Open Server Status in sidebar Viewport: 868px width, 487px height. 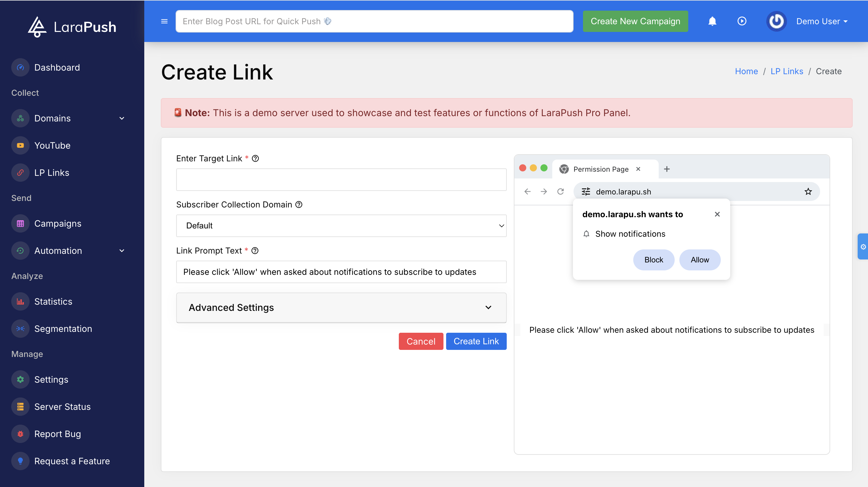(62, 407)
